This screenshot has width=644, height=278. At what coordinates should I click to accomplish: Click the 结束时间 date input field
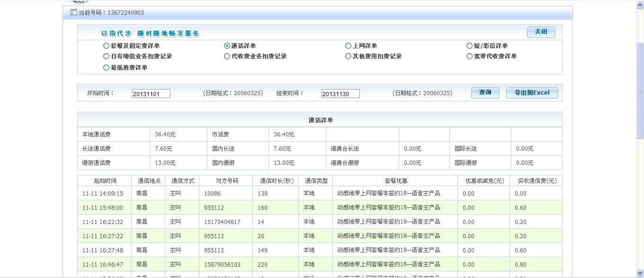(340, 94)
